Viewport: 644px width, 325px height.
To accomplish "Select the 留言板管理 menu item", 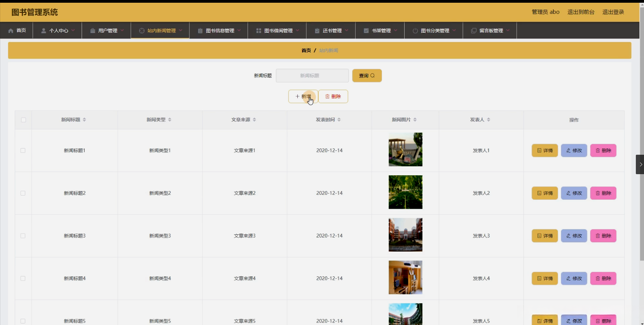I will [x=490, y=31].
